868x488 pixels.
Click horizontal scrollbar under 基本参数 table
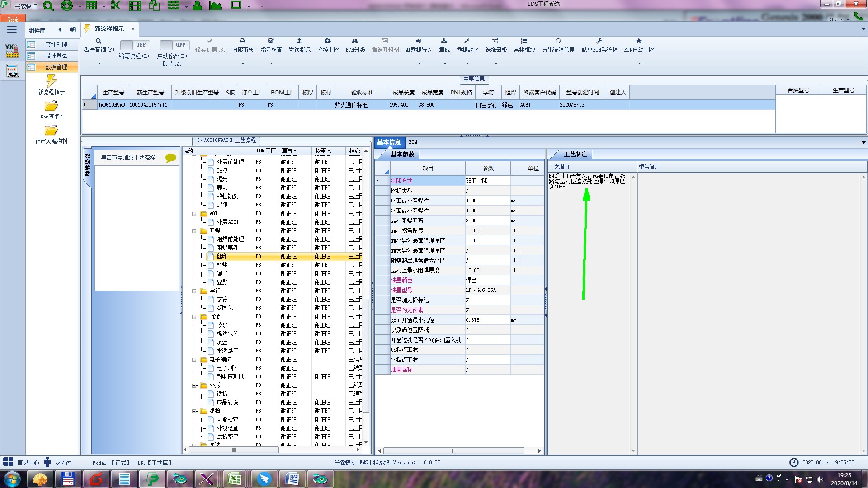453,450
